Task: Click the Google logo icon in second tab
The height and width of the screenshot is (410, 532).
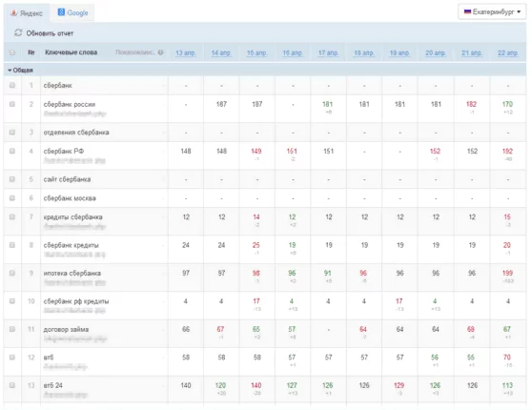Action: click(x=61, y=12)
